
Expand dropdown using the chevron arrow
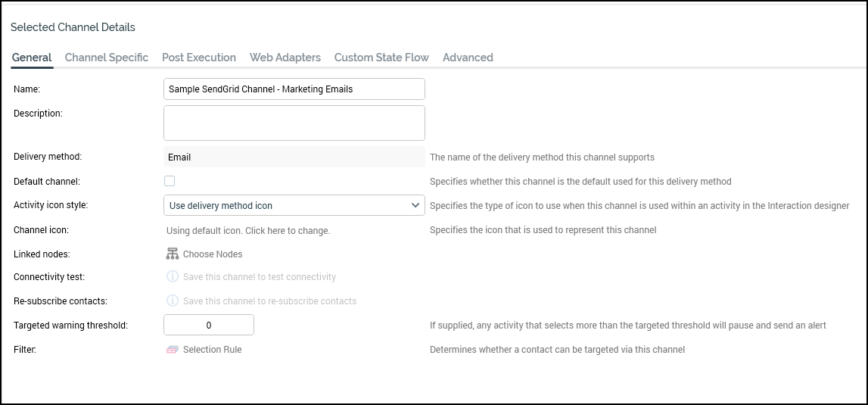(415, 205)
